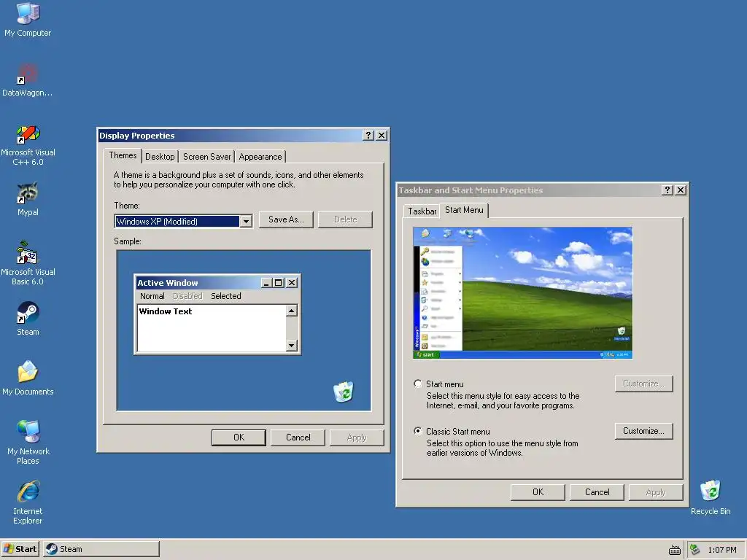This screenshot has height=560, width=747.
Task: Click the sample scrollbar down arrow
Action: click(292, 346)
